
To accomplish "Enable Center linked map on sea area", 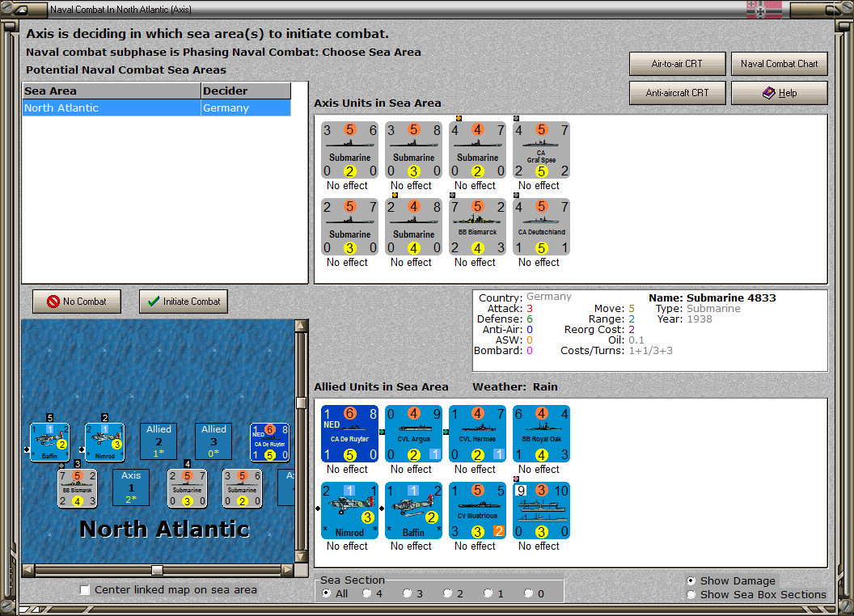I will (84, 590).
